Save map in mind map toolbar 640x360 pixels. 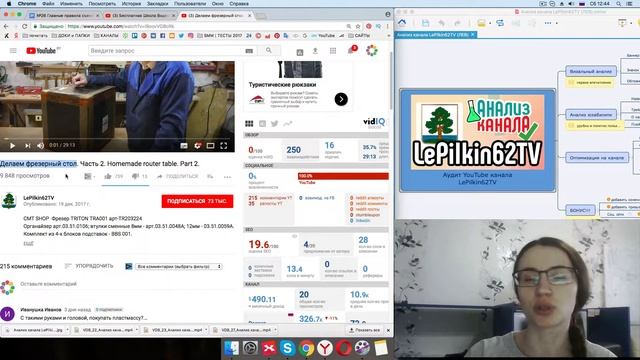click(425, 23)
